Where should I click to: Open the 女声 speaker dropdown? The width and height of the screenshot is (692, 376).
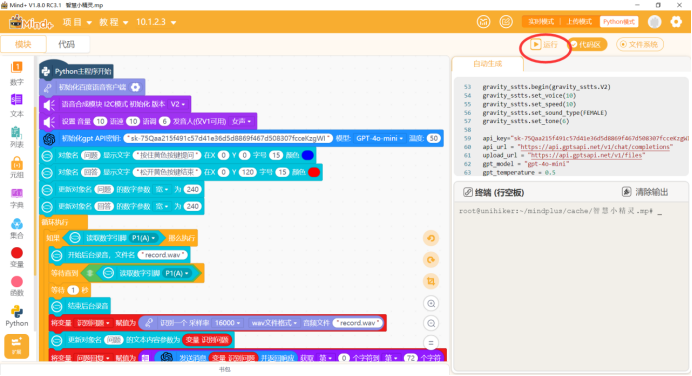(241, 121)
